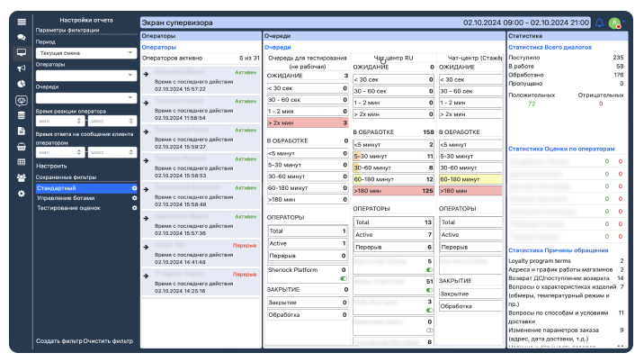Open the shopping basket icon
The width and height of the screenshot is (644, 362).
pos(22,147)
